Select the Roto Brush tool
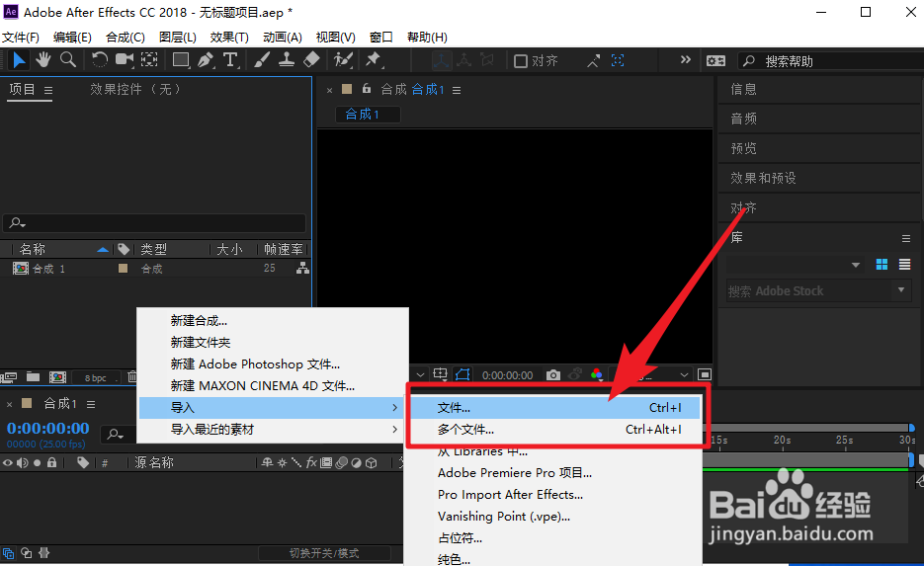 click(342, 60)
